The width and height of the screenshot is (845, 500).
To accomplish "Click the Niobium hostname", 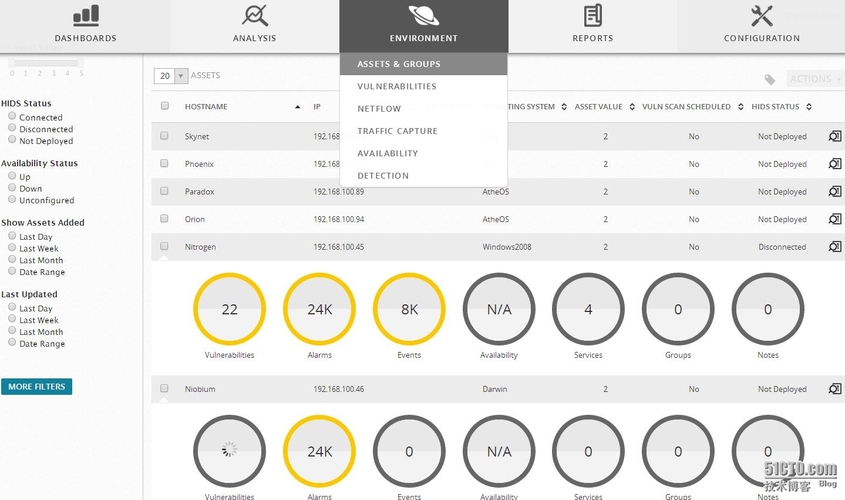I will pyautogui.click(x=200, y=388).
